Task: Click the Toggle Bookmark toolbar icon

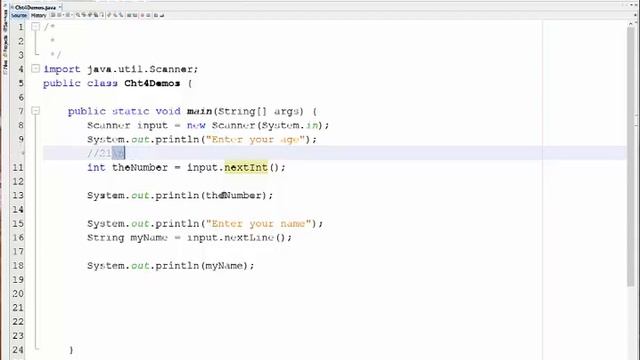Action: (120, 15)
